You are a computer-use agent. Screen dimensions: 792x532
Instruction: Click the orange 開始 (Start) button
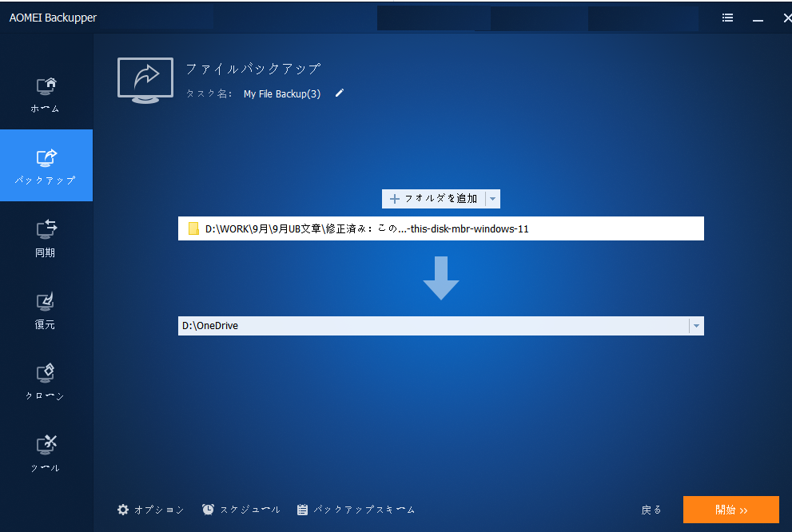coord(731,510)
